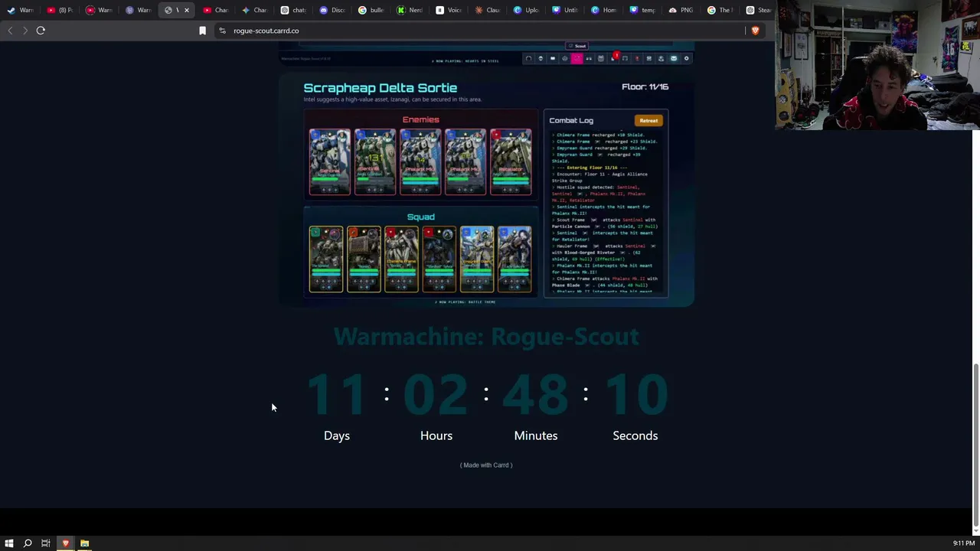
Task: Click the Izanagi intel description line
Action: (x=393, y=99)
